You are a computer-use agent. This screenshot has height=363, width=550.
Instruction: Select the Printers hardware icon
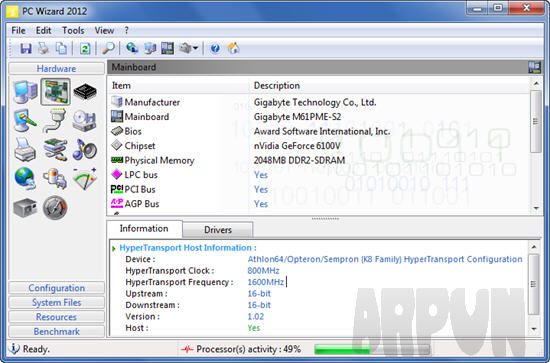25,150
